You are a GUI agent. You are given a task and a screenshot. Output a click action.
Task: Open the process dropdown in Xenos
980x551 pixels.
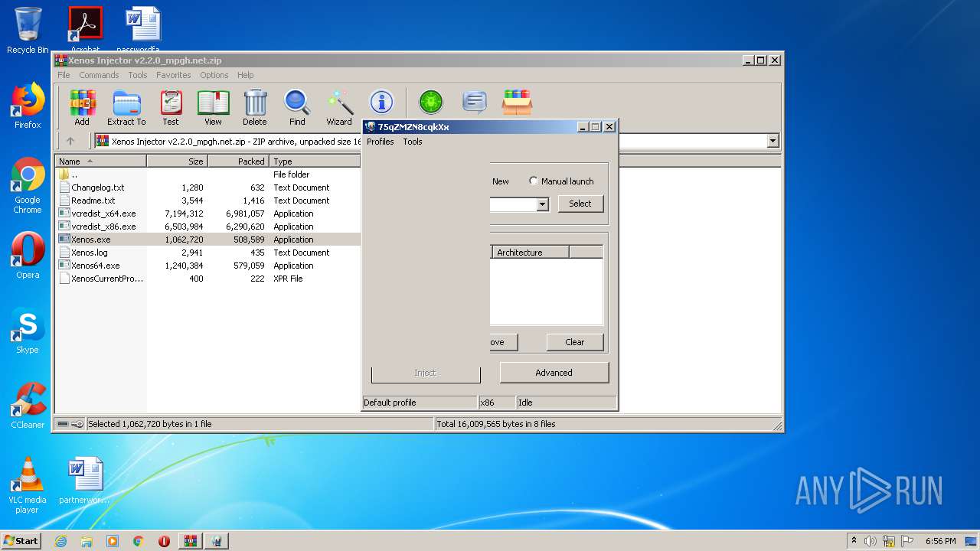pos(542,204)
